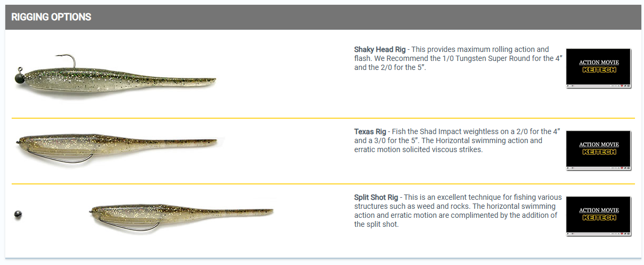Click the exposed hook above the shaky head lure
Image resolution: width=644 pixels, height=265 pixels.
tap(66, 61)
